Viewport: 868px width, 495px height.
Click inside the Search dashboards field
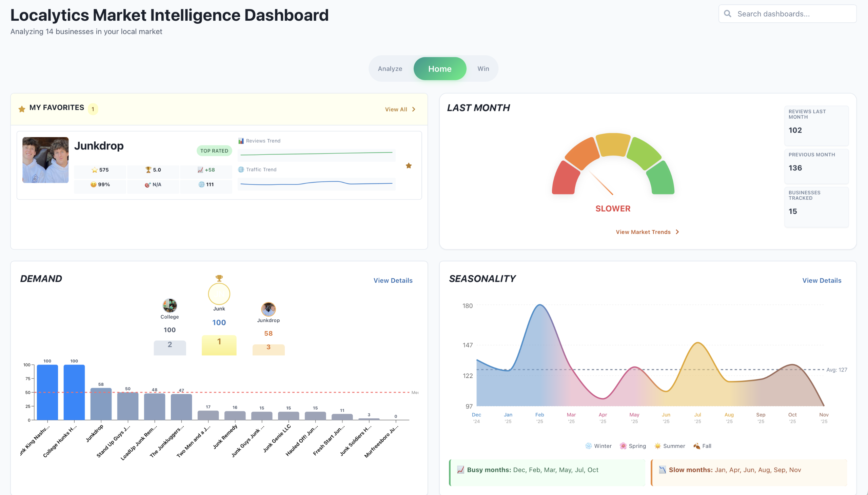[x=789, y=13]
